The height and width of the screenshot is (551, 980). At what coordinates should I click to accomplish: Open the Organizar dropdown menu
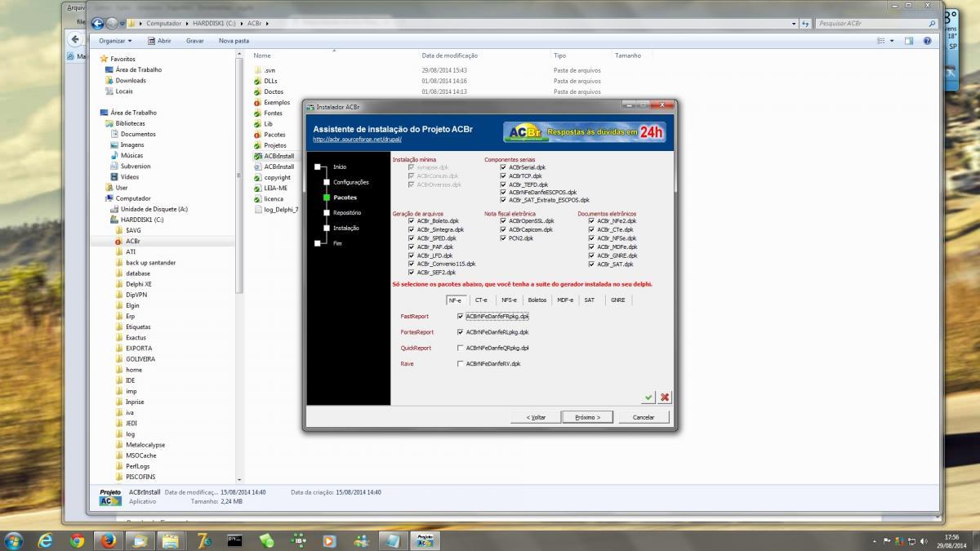tap(115, 40)
